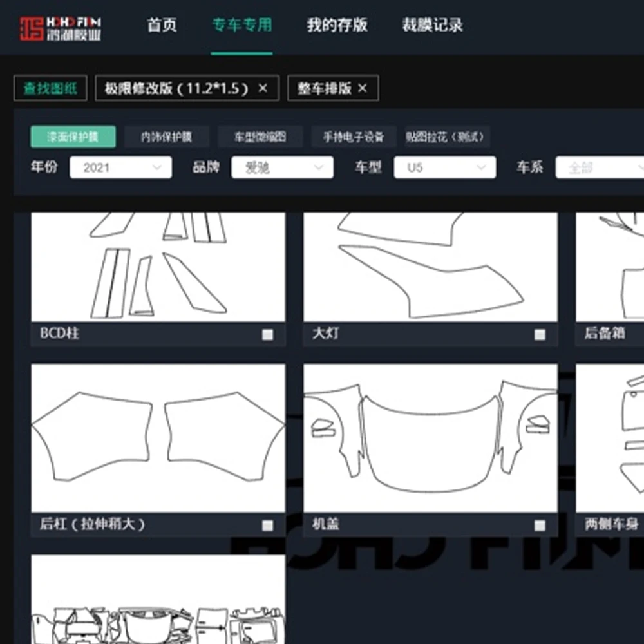Open the 品牌 dropdown showing 爱驰

tap(282, 167)
